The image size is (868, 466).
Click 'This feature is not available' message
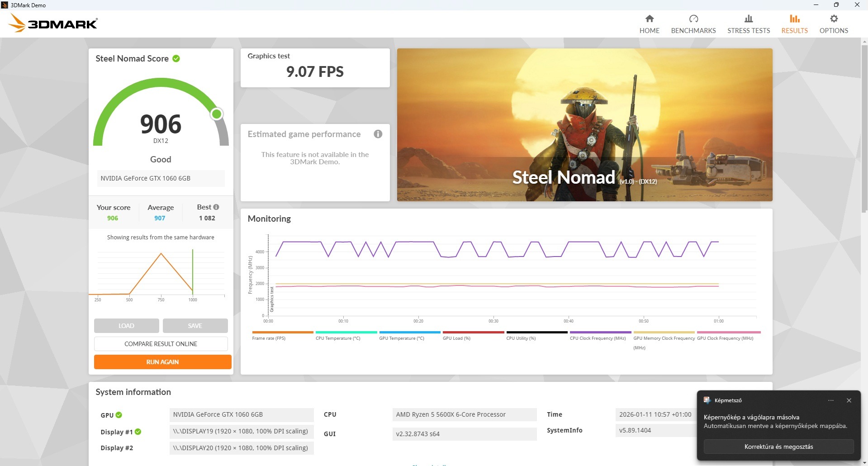(x=315, y=158)
